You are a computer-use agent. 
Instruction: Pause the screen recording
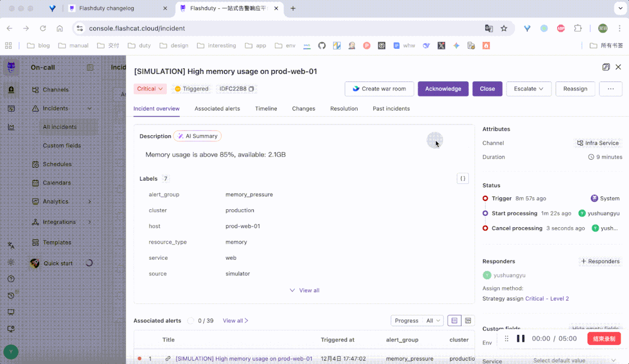(521, 339)
